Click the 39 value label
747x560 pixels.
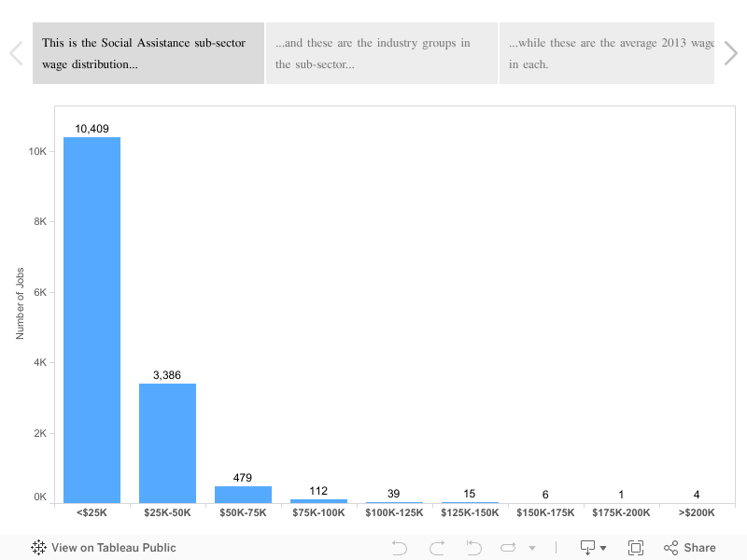(393, 494)
